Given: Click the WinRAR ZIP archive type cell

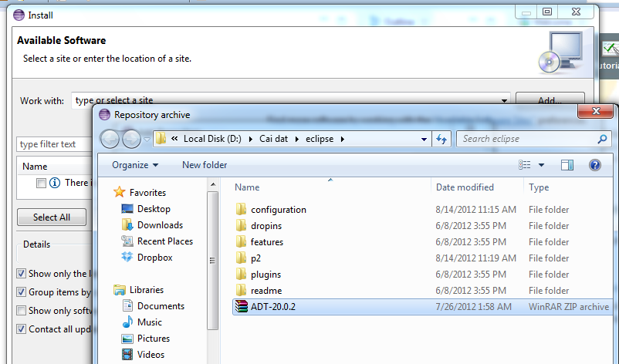Looking at the screenshot, I should [569, 306].
